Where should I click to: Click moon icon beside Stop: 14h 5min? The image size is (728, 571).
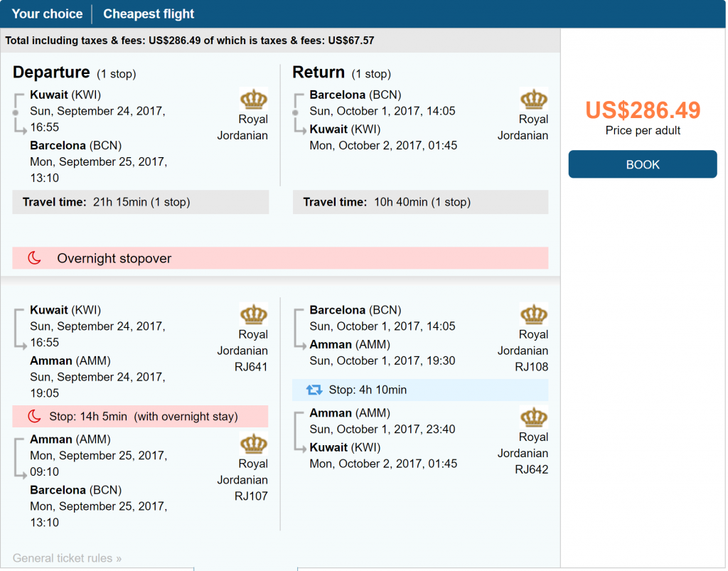(x=35, y=417)
